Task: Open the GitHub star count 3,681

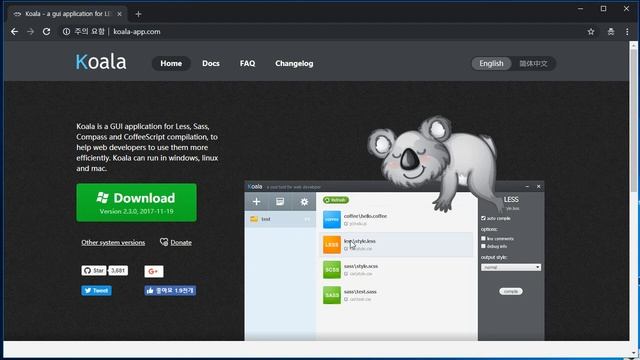Action: (118, 271)
